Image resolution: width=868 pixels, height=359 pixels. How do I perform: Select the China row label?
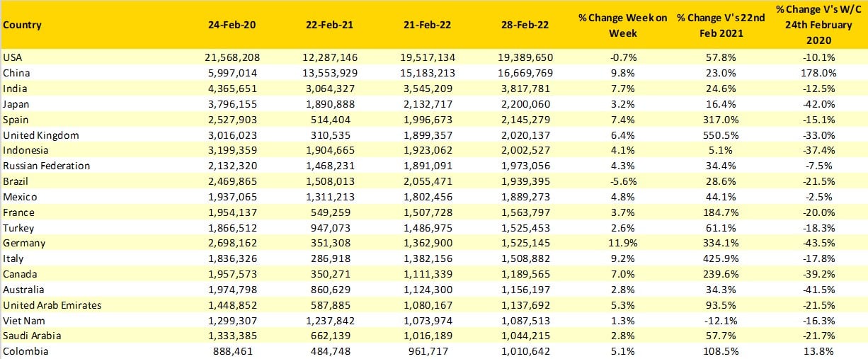pyautogui.click(x=16, y=73)
